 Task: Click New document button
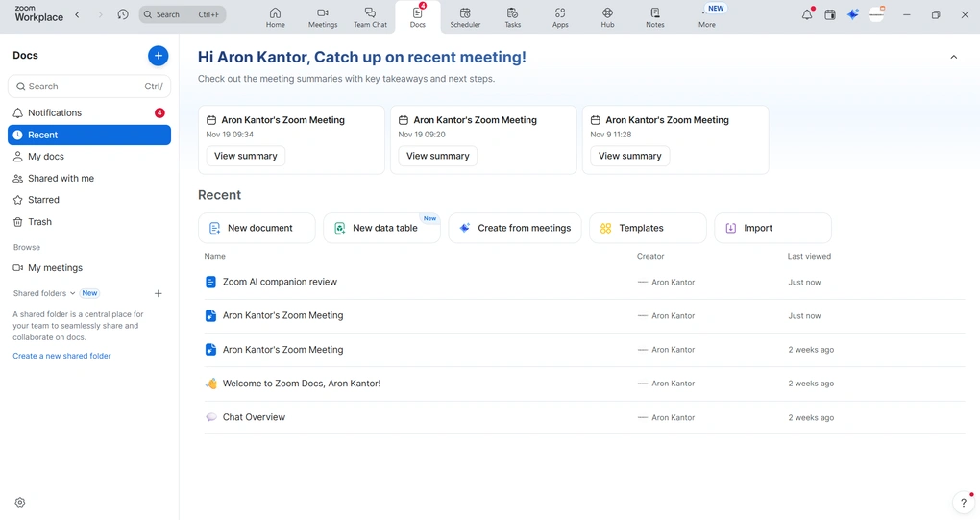tap(257, 228)
